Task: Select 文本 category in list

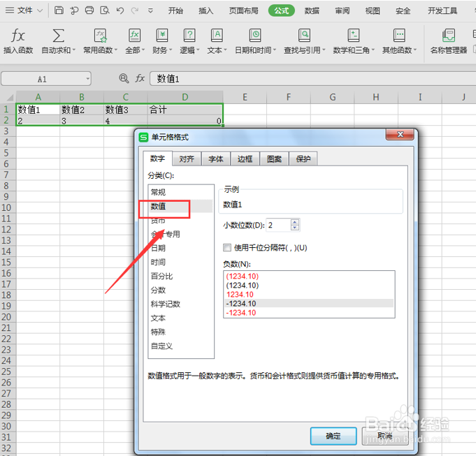Action: tap(181, 318)
